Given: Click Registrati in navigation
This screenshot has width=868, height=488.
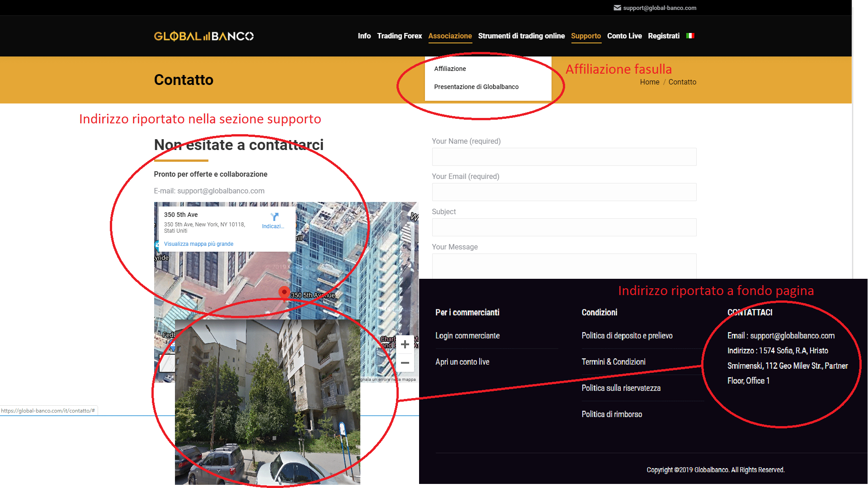Looking at the screenshot, I should point(664,36).
